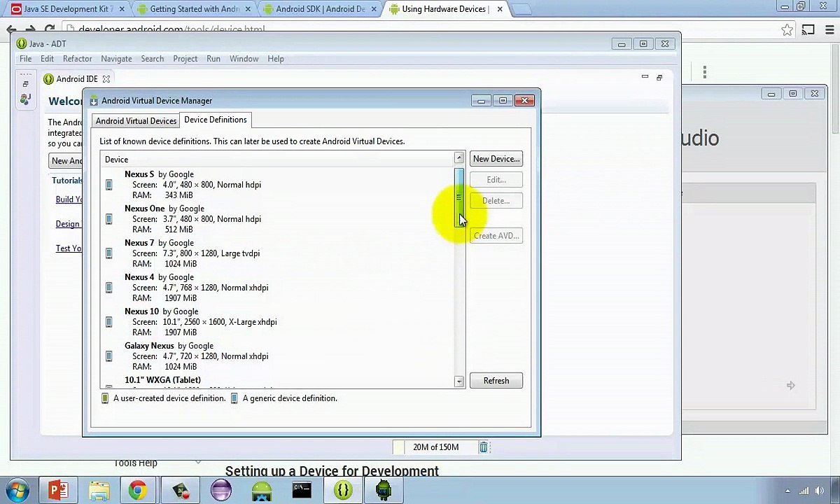
Task: Click the device icon beside Nexus 10
Action: coord(108,322)
